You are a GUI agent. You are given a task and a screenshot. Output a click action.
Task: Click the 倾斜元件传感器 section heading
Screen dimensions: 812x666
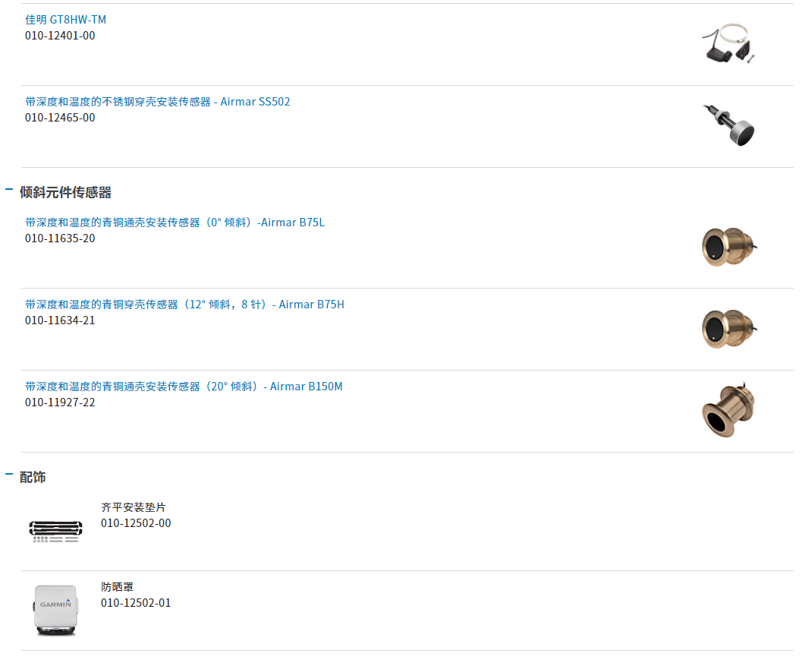65,192
